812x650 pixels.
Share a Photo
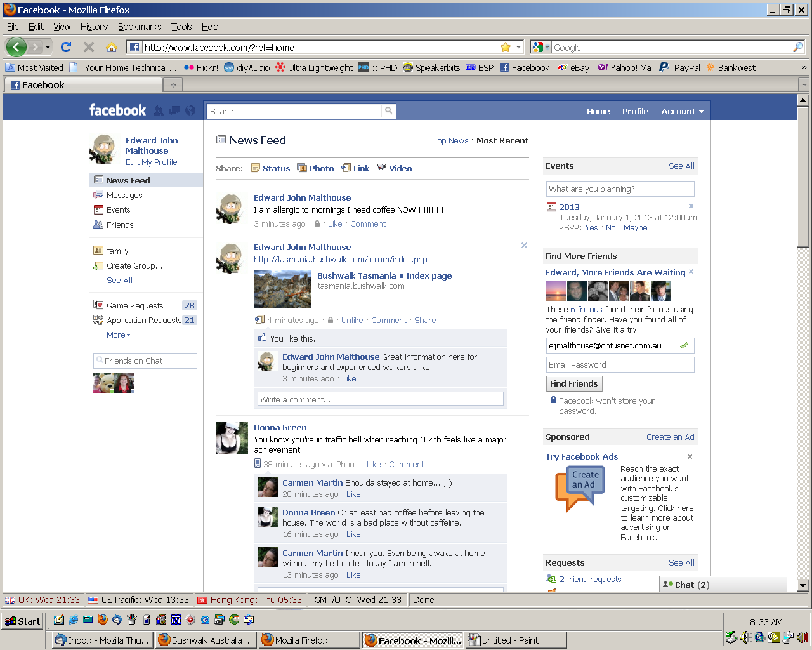click(315, 168)
